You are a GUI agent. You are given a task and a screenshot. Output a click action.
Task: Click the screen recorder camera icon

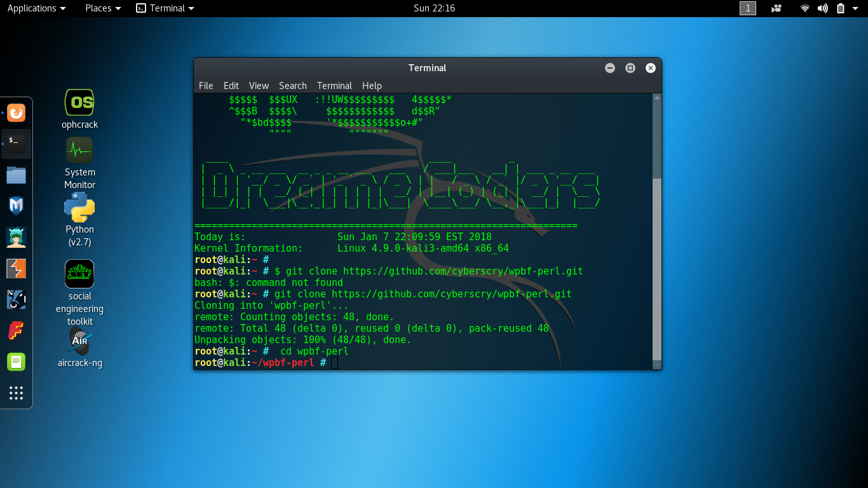[776, 8]
